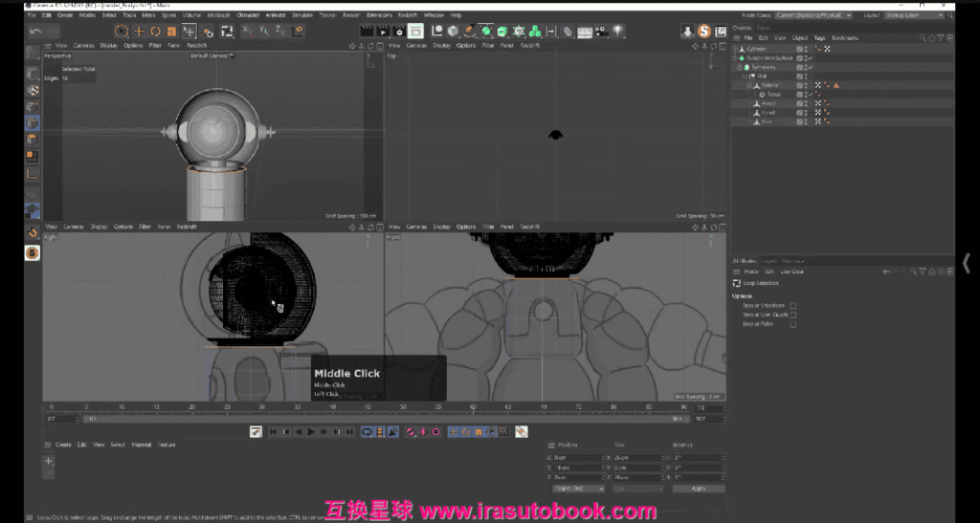This screenshot has width=980, height=523.
Task: Toggle the Z axis lock
Action: coord(281,30)
